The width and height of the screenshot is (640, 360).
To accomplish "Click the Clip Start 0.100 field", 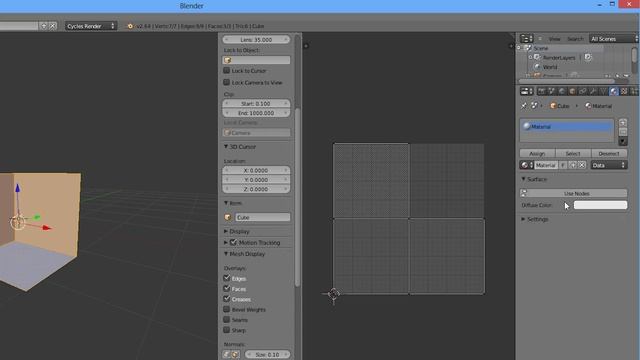I will click(256, 104).
